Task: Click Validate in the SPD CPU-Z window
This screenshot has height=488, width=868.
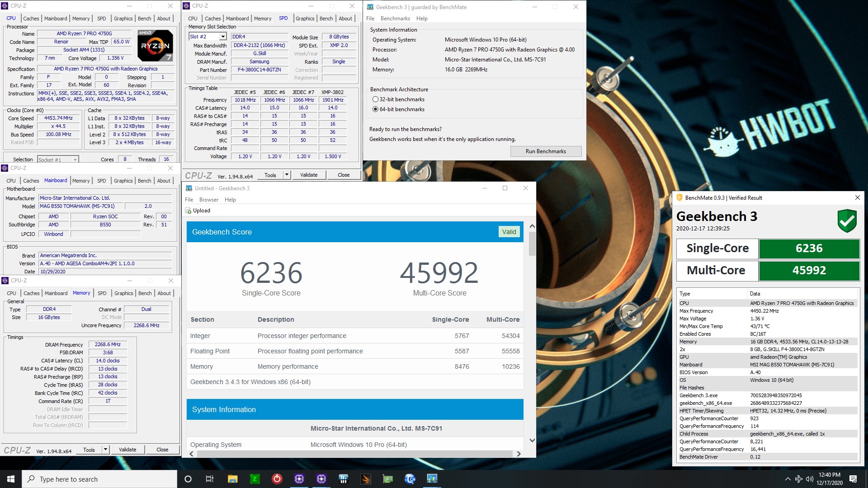Action: pyautogui.click(x=309, y=175)
